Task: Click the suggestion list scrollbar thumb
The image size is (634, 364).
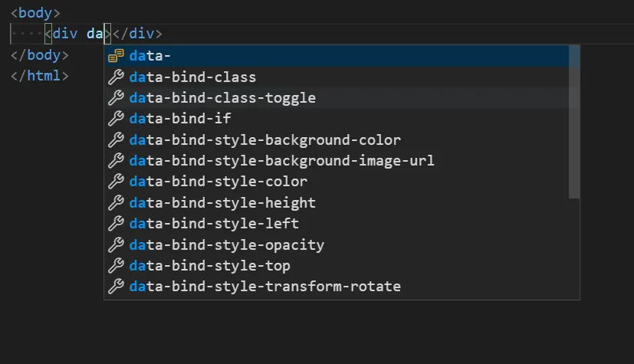Action: [x=574, y=121]
